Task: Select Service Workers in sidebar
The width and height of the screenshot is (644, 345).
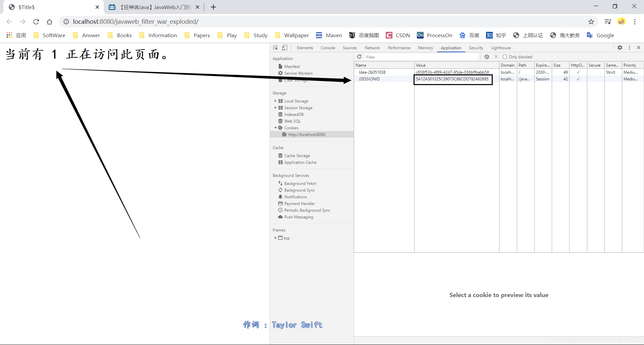Action: (298, 73)
